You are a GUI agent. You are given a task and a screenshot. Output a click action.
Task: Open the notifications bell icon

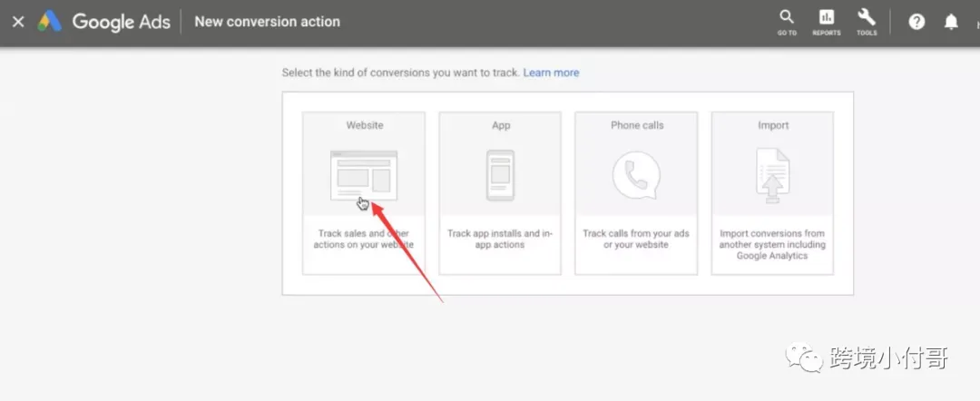951,22
